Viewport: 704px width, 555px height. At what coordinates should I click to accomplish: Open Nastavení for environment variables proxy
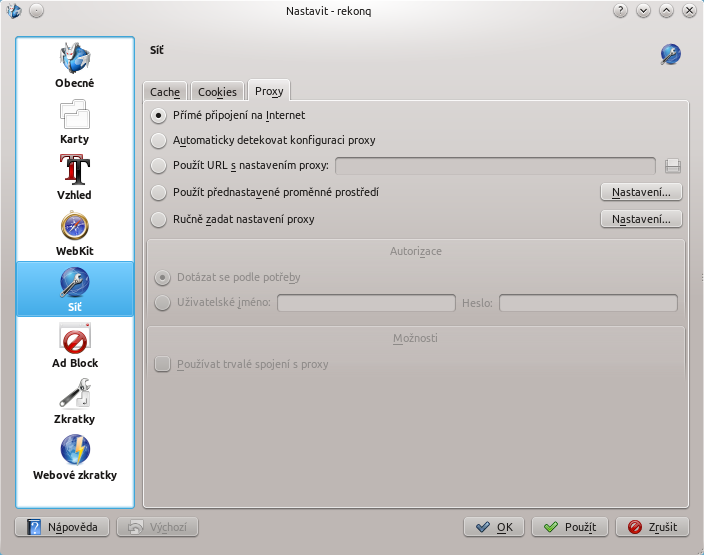coord(641,192)
